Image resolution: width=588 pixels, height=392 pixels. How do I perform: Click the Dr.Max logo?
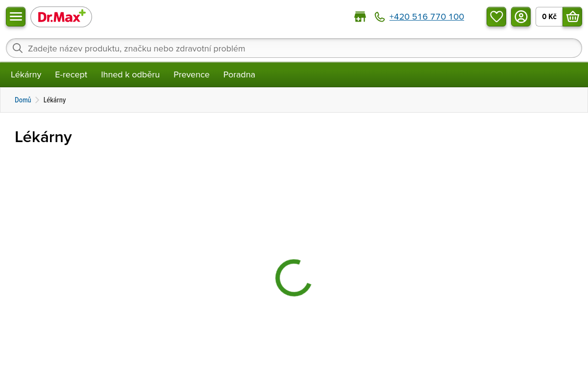point(61,17)
